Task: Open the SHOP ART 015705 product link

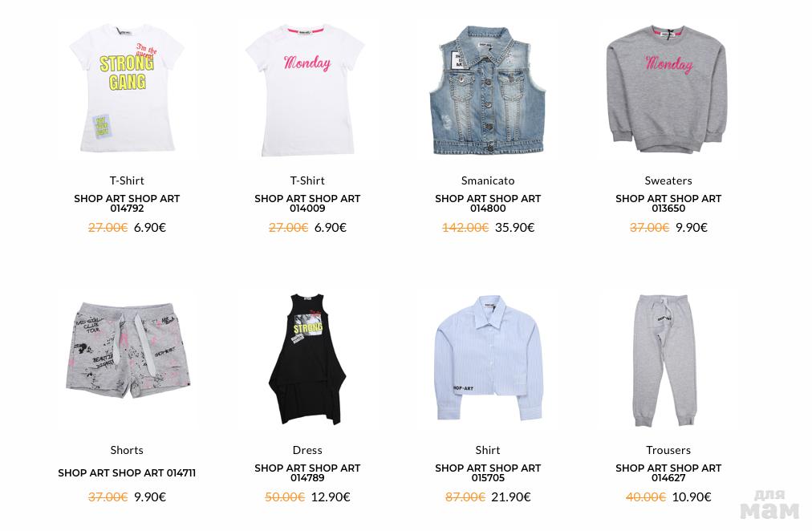Action: click(488, 473)
